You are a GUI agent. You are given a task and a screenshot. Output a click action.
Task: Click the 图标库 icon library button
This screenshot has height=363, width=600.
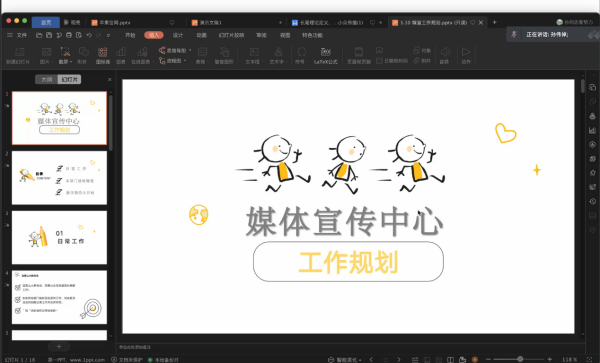point(103,55)
